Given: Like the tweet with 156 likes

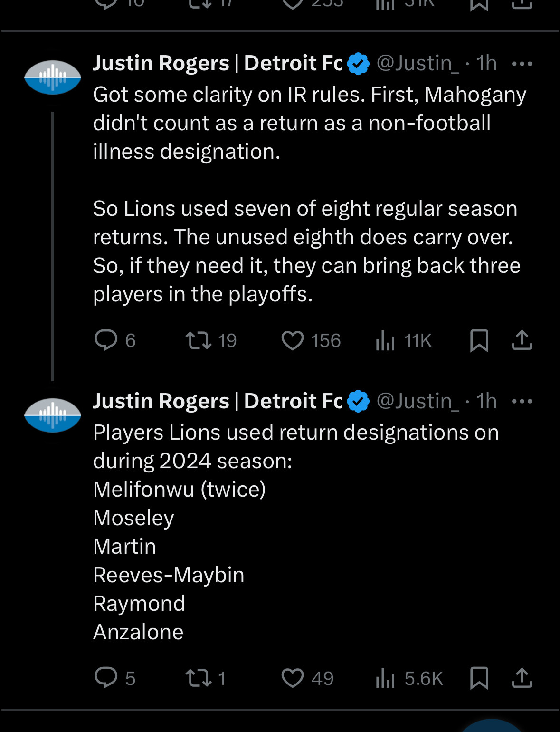Looking at the screenshot, I should [293, 340].
